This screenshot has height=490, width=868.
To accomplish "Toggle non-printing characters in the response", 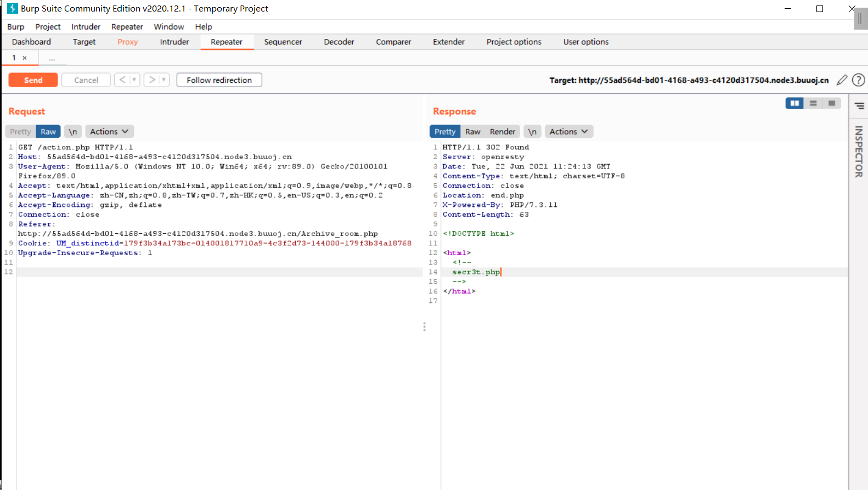I will tap(532, 132).
